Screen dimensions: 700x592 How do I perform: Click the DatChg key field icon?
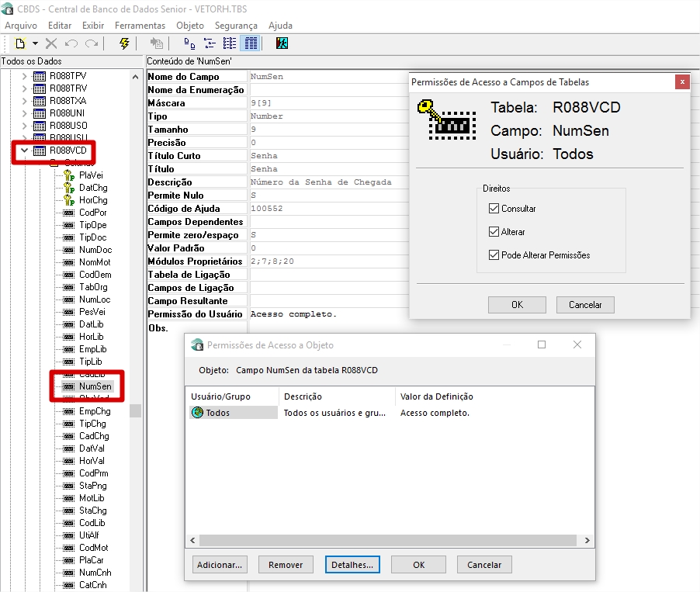(69, 188)
